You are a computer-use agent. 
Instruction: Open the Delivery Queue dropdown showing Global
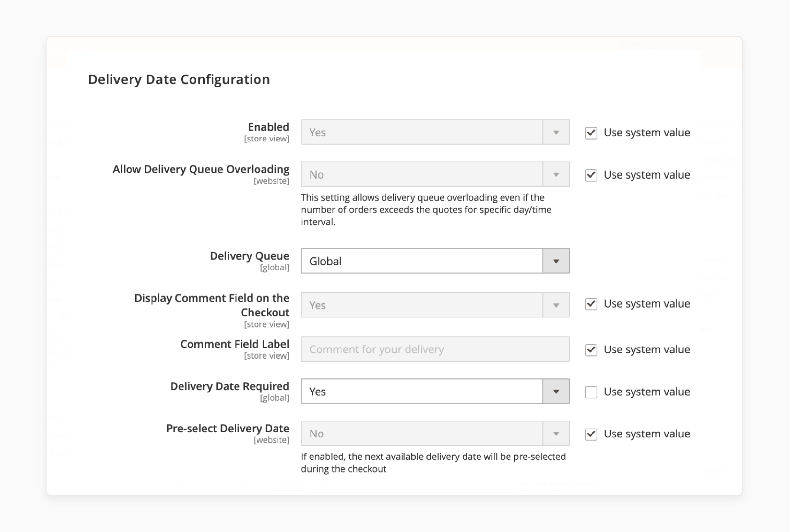pos(435,261)
